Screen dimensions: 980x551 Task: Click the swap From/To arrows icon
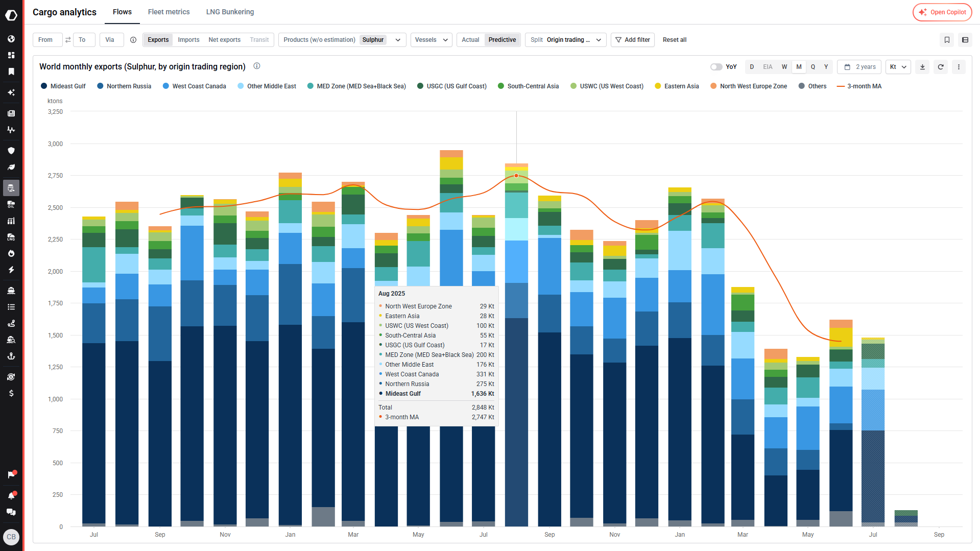[68, 40]
